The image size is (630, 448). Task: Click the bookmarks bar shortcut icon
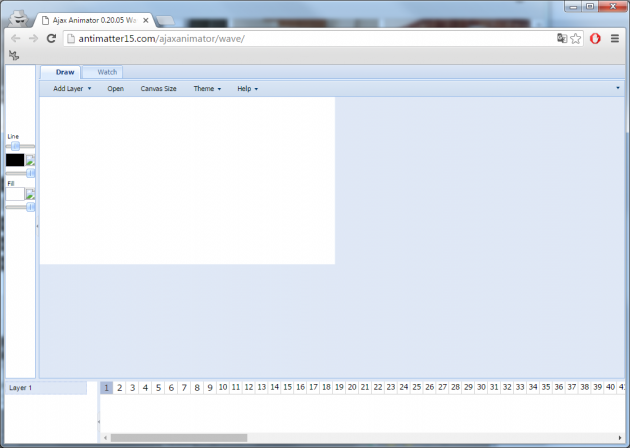pyautogui.click(x=15, y=57)
